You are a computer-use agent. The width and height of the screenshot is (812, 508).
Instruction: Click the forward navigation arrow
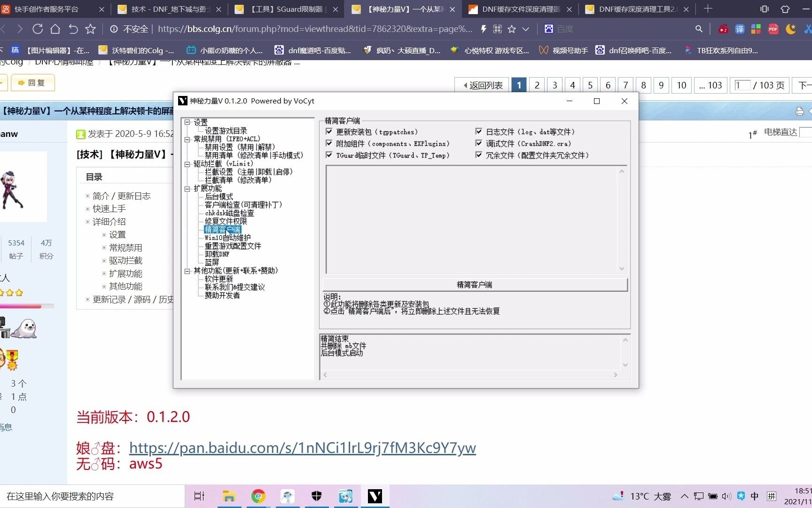pos(19,29)
